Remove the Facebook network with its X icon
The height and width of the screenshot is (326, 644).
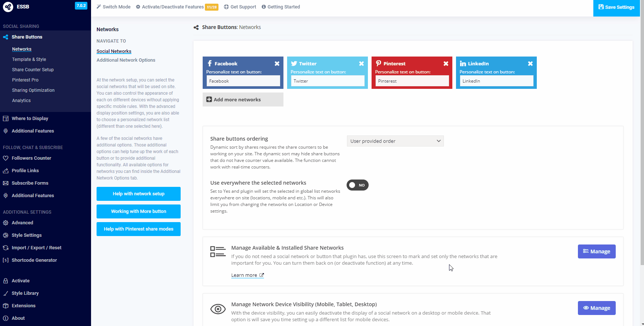coord(277,64)
